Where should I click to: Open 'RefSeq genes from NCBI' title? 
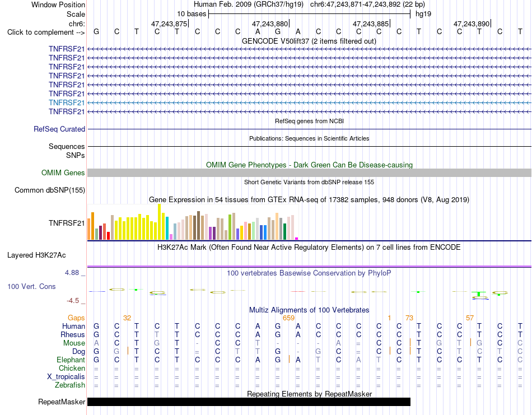[x=309, y=121]
